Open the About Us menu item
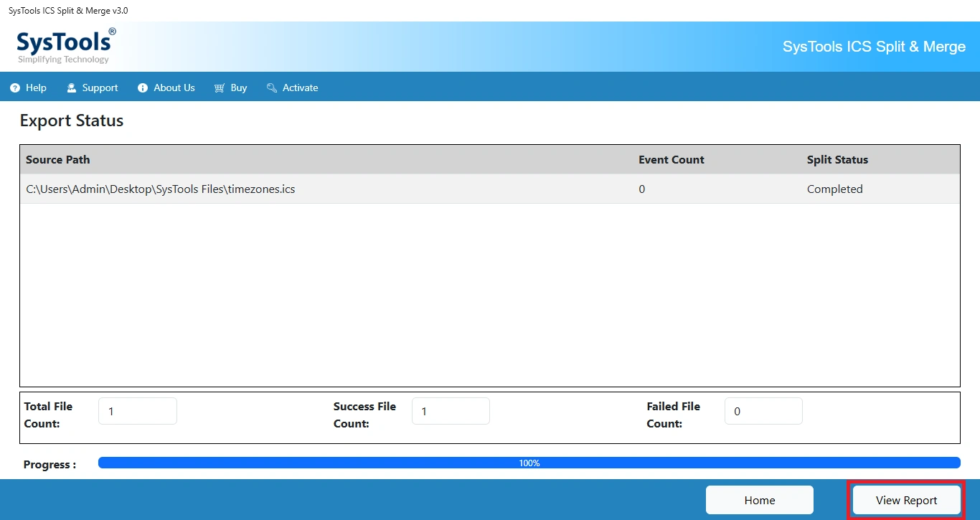980x520 pixels. pyautogui.click(x=166, y=88)
